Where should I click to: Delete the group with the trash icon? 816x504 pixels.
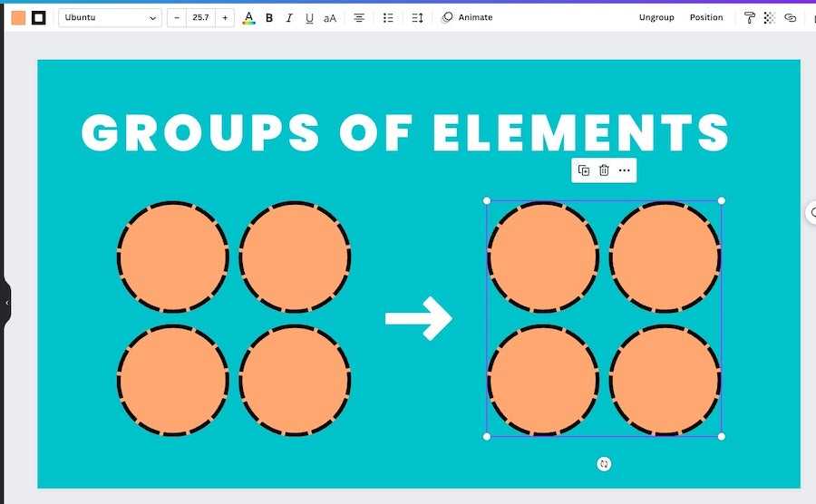pos(604,170)
